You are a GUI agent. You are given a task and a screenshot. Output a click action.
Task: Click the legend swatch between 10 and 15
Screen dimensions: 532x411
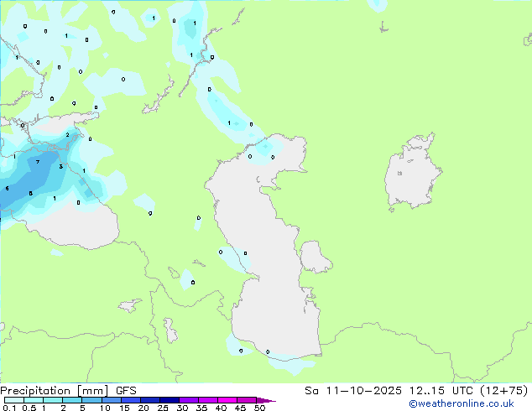(111, 400)
